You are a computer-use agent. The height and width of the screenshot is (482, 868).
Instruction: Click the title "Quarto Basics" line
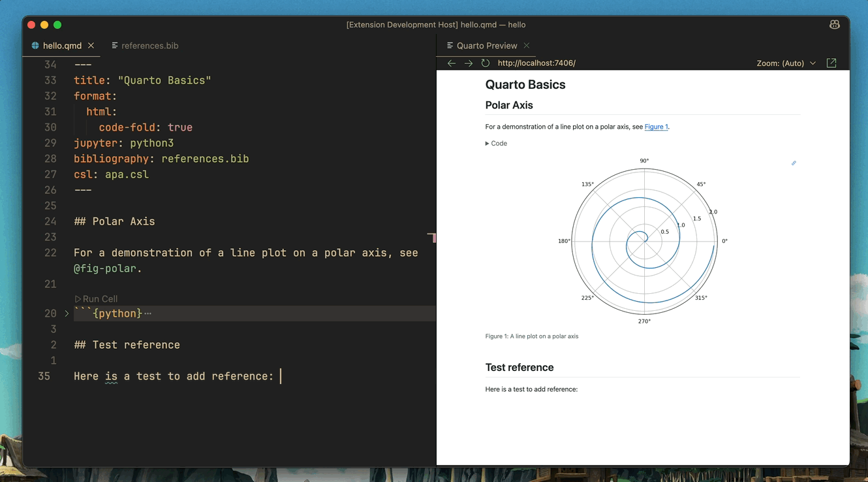[x=142, y=80]
